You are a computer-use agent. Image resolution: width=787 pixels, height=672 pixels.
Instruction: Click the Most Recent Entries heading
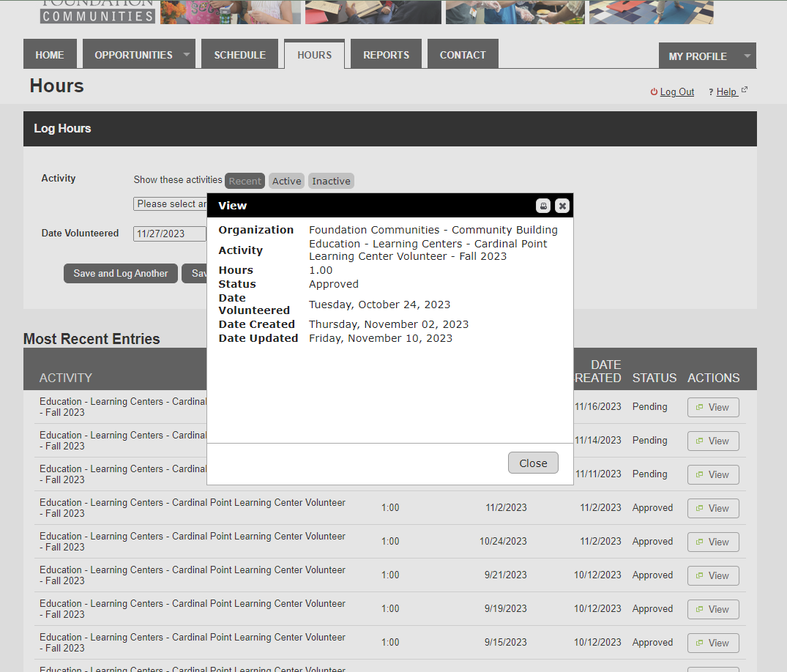coord(92,339)
